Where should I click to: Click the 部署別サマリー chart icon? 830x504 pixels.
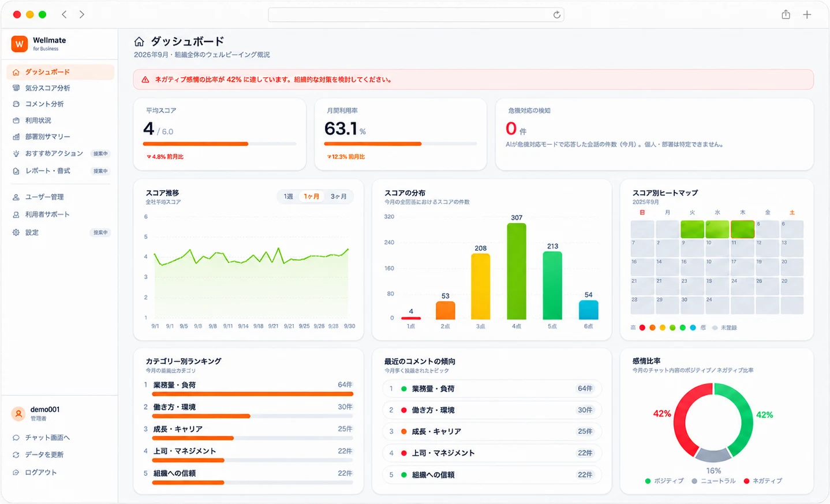click(16, 137)
